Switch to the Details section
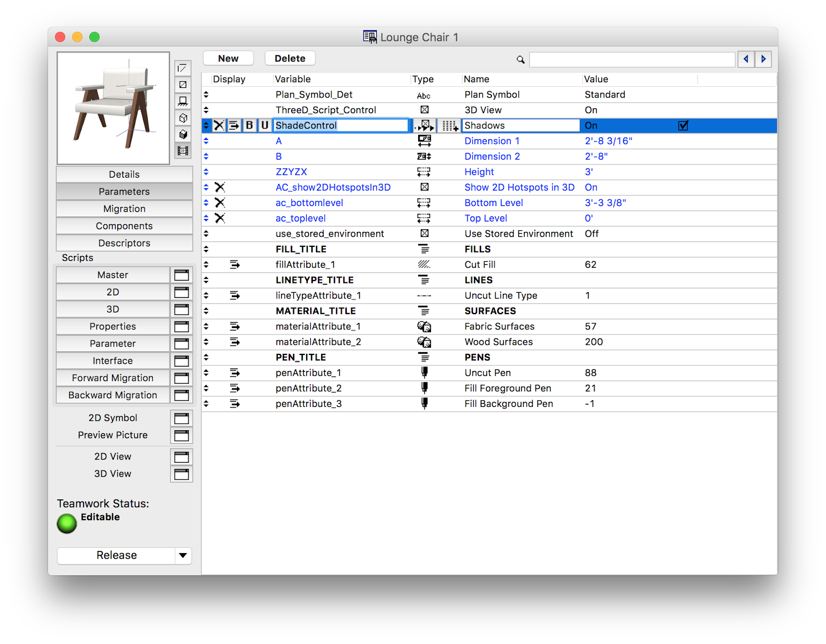The width and height of the screenshot is (826, 644). point(124,175)
